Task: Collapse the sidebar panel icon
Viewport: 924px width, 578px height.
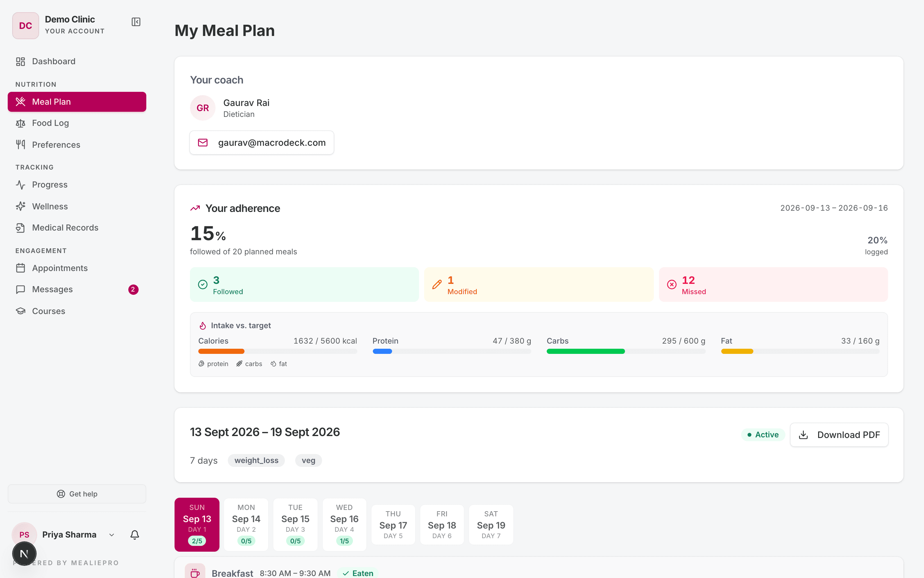Action: point(136,22)
